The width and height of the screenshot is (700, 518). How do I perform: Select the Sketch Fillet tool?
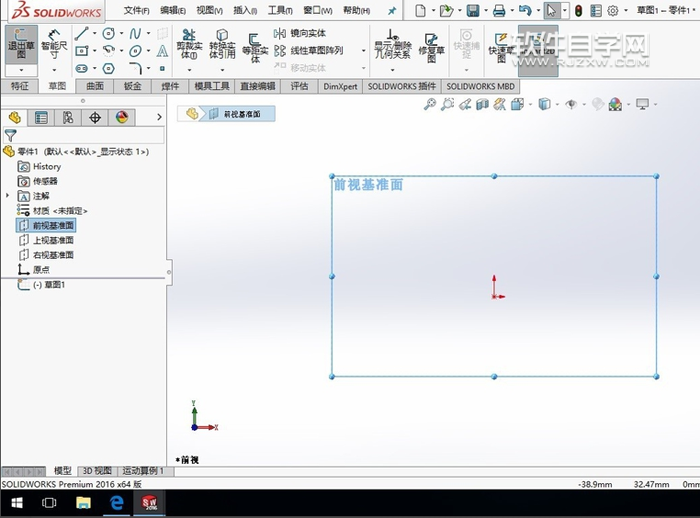135,68
